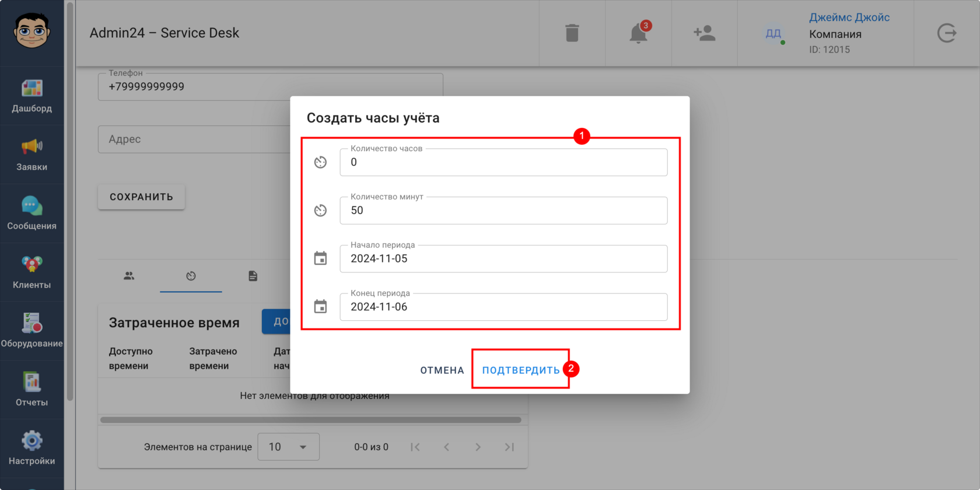
Task: Open calendar icon for Конец периода
Action: click(x=320, y=307)
